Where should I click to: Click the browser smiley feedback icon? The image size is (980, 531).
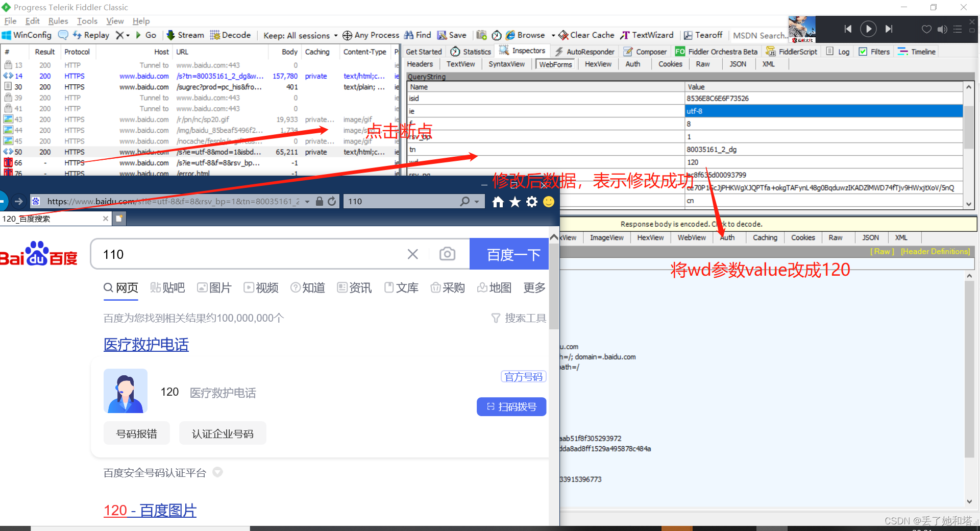coord(549,202)
